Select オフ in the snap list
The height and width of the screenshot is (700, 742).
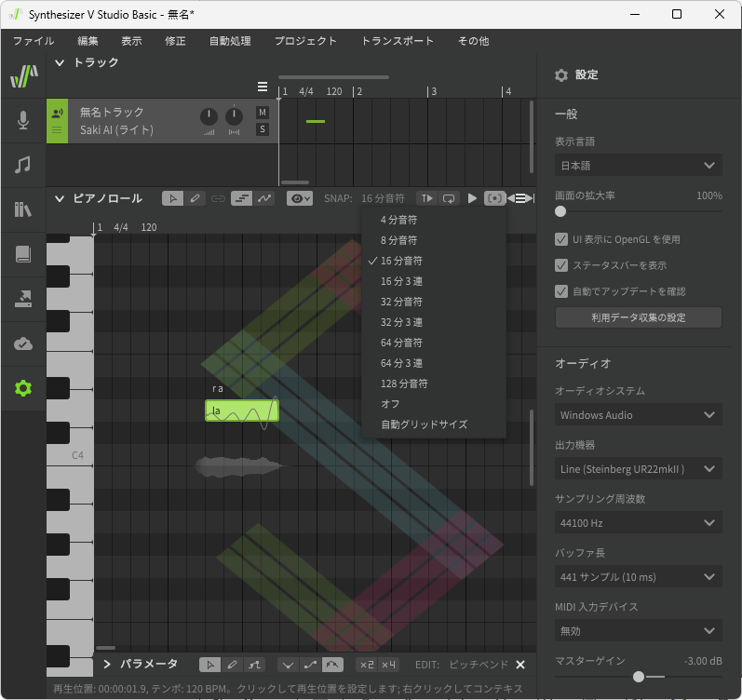[x=390, y=404]
